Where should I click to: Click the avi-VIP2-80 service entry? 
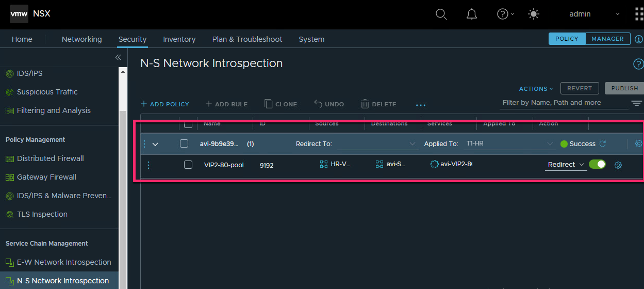451,165
